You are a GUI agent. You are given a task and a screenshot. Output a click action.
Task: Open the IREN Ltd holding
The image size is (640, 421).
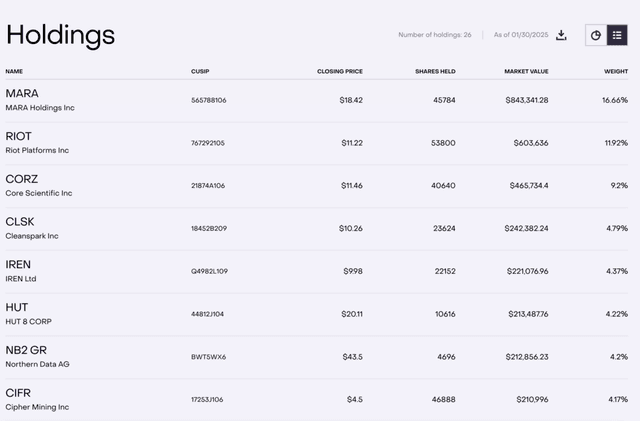21,279
